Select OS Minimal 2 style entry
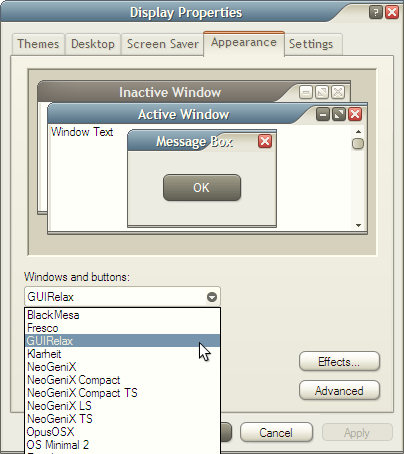Viewport: 404px width, 454px height. point(123,445)
